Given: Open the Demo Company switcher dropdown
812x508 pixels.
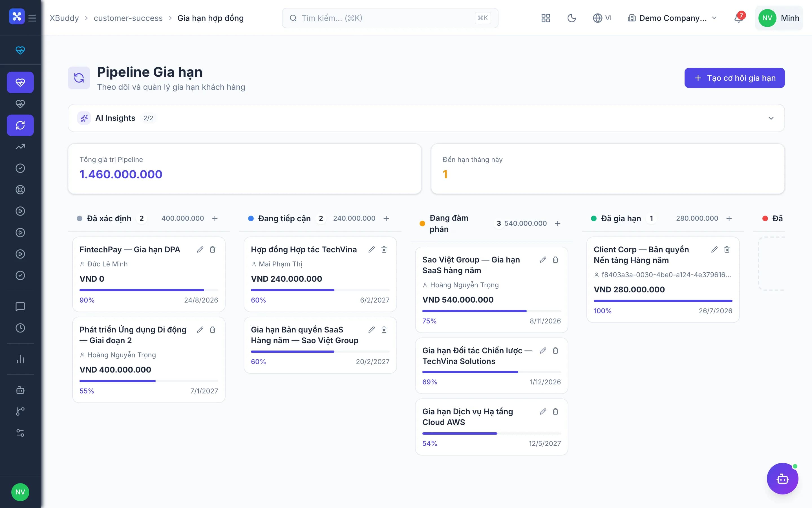Looking at the screenshot, I should tap(672, 18).
